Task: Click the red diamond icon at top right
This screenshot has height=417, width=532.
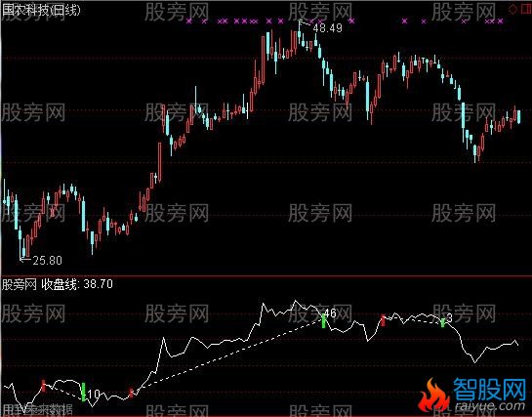Action: point(512,10)
